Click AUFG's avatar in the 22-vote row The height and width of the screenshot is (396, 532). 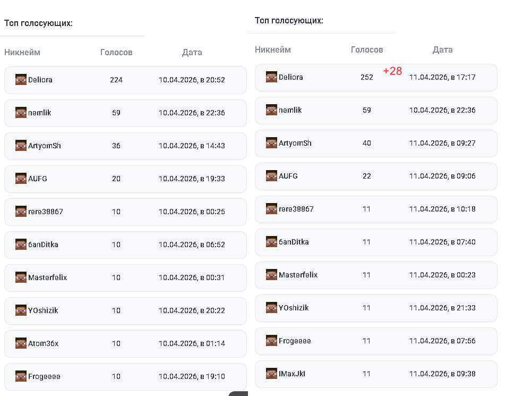[x=271, y=176]
